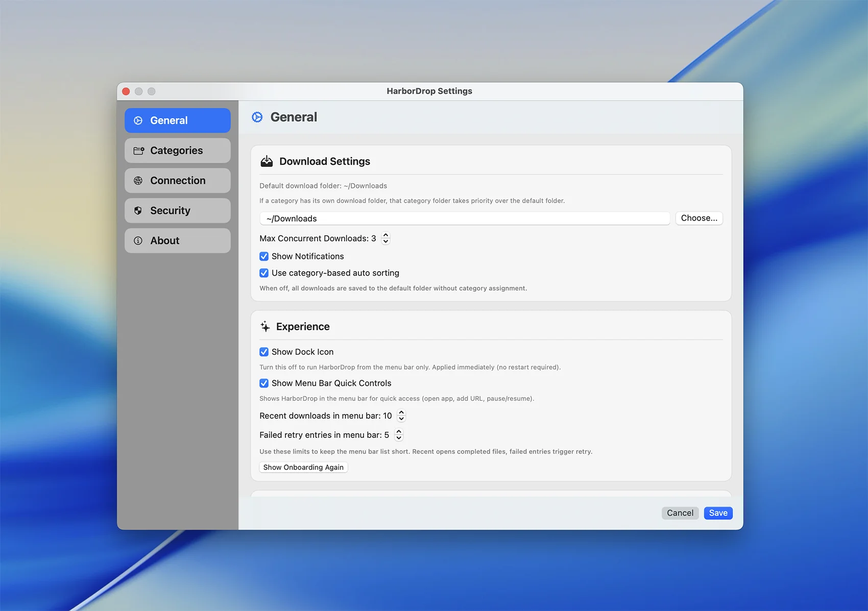Image resolution: width=868 pixels, height=611 pixels.
Task: Disable the Show Notifications checkbox
Action: tap(264, 256)
